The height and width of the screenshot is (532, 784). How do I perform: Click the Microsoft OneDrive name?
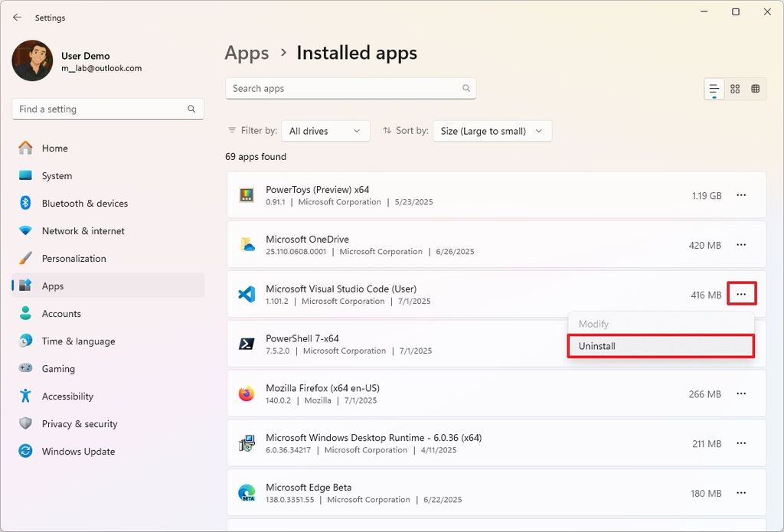(308, 239)
